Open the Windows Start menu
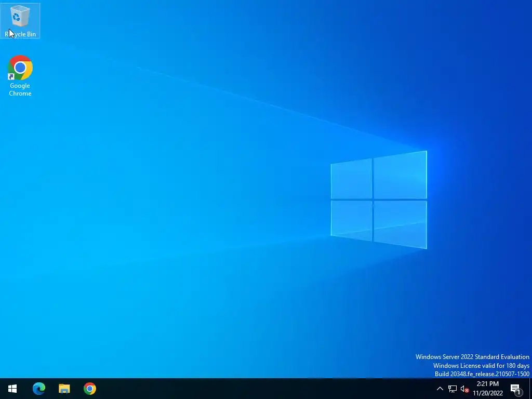 [12, 389]
